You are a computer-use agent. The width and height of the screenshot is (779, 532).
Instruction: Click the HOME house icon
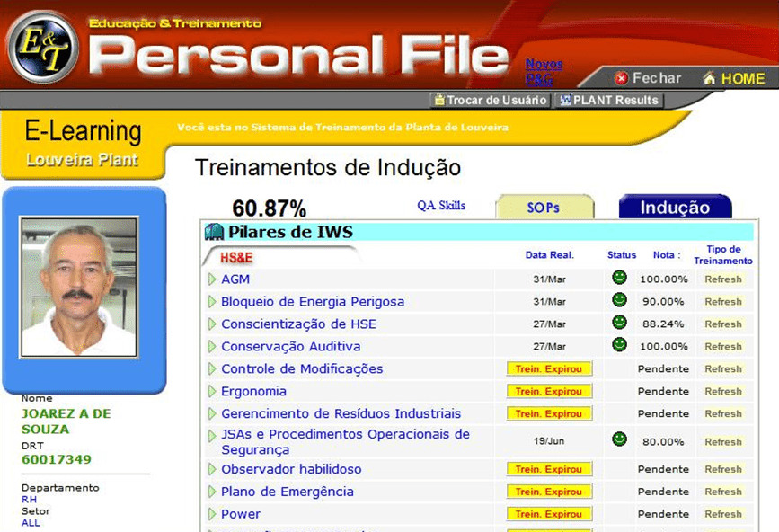(709, 79)
